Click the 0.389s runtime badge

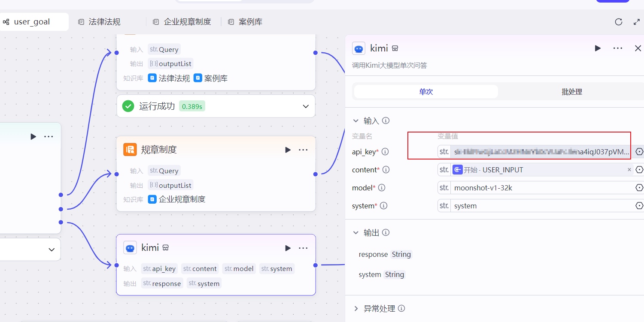click(x=192, y=106)
